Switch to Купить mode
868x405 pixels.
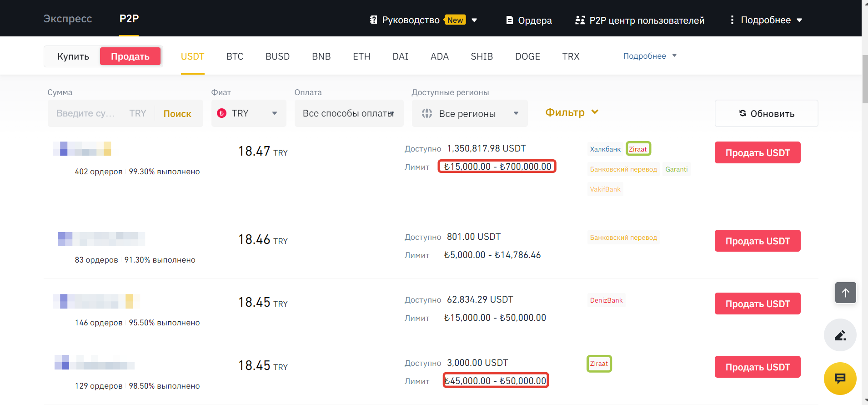point(73,56)
